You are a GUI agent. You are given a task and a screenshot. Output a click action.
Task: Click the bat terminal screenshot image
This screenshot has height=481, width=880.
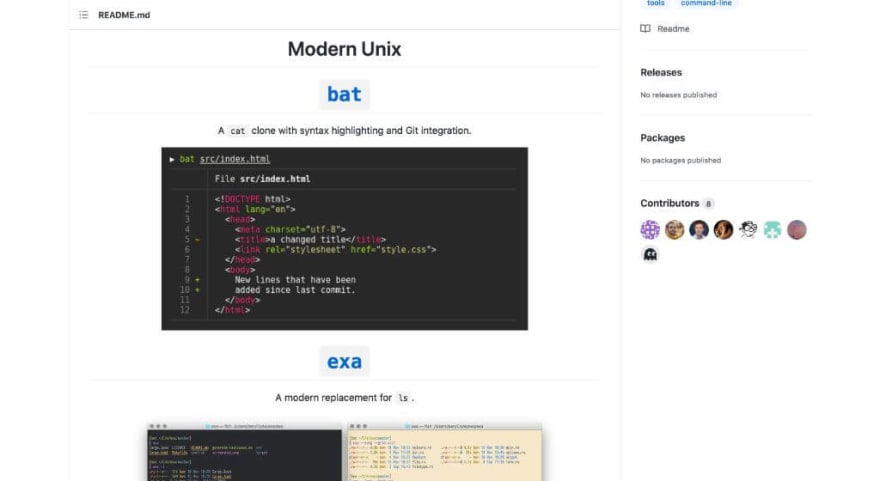tap(345, 239)
